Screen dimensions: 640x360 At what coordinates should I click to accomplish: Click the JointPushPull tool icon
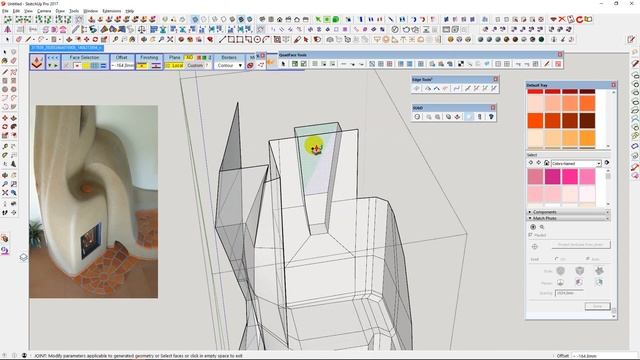pos(37,62)
